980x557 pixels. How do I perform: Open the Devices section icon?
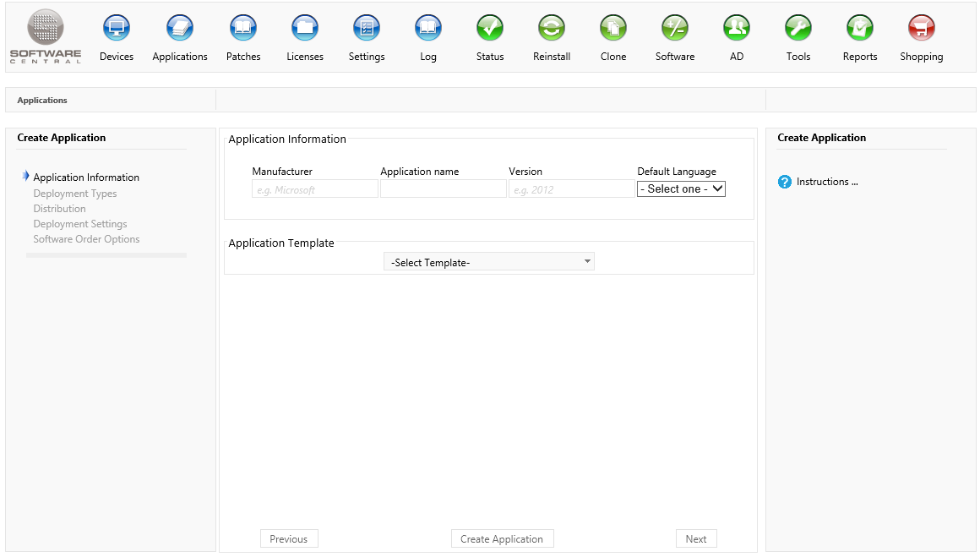point(117,29)
